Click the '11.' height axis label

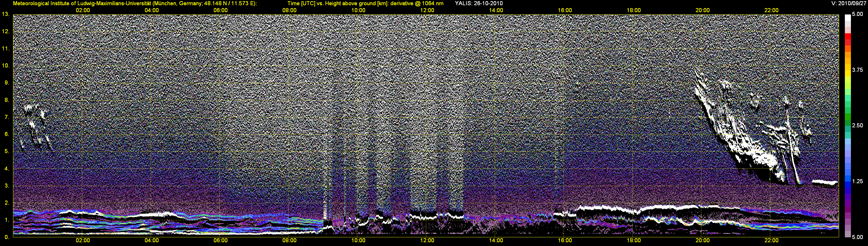click(6, 49)
